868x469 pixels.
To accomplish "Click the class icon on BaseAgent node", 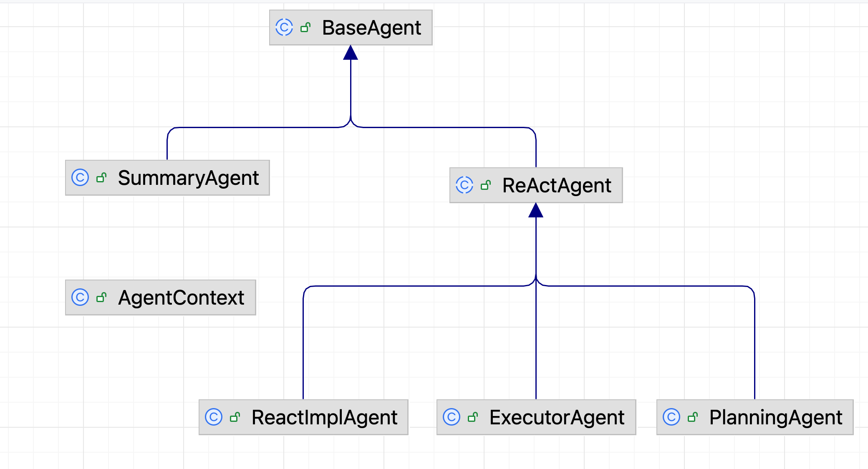I will tap(284, 28).
